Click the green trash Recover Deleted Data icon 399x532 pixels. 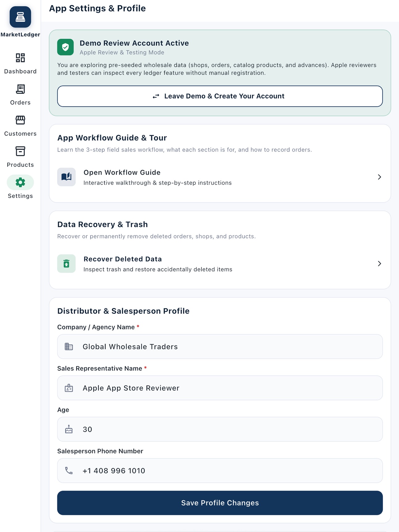66,264
